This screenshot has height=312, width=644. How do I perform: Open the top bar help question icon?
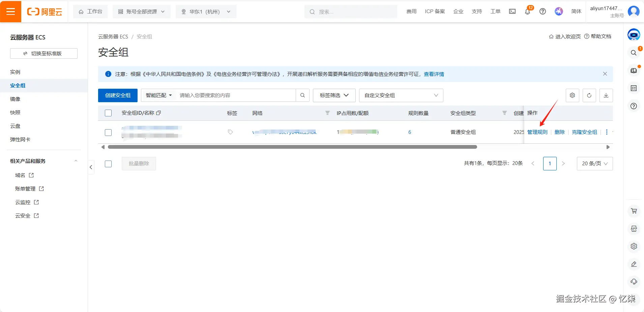click(543, 11)
